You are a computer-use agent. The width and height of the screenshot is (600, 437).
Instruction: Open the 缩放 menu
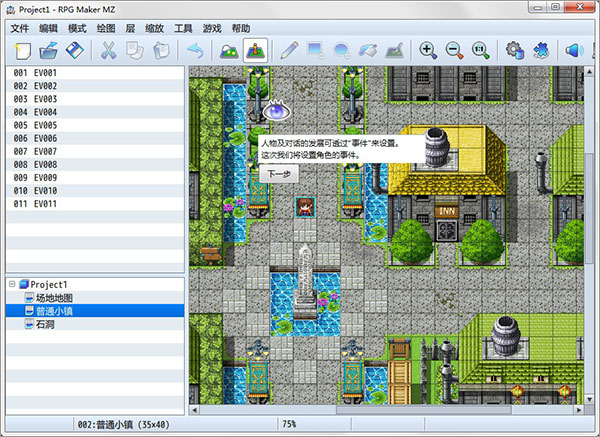[x=154, y=28]
